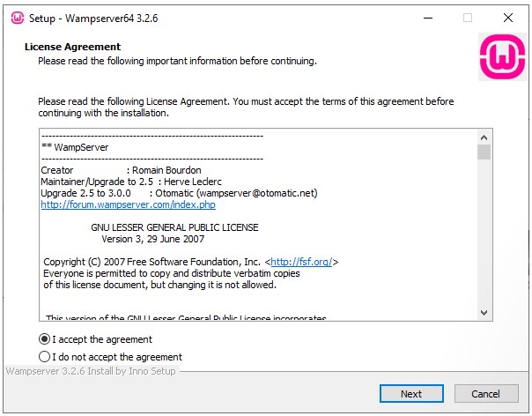Close the Wampserver64 setup dialog
Screen dimensions: 532x416
(508, 18)
